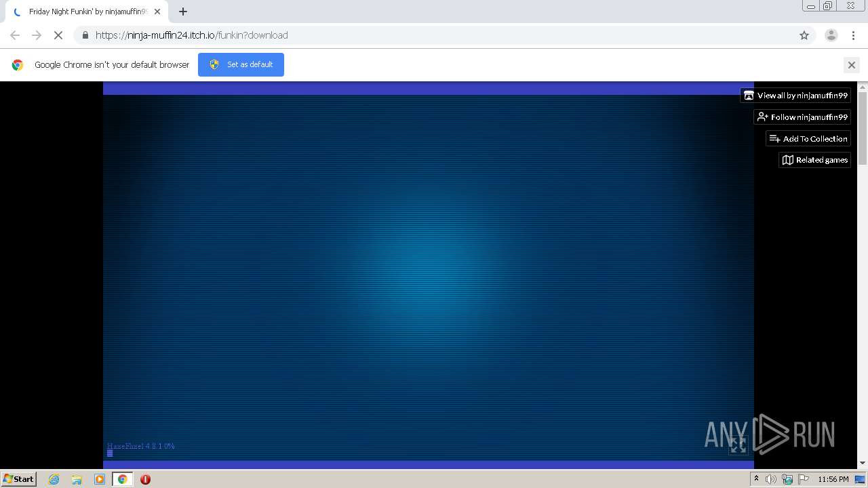Open Chrome three-dot menu
868x488 pixels.
853,35
